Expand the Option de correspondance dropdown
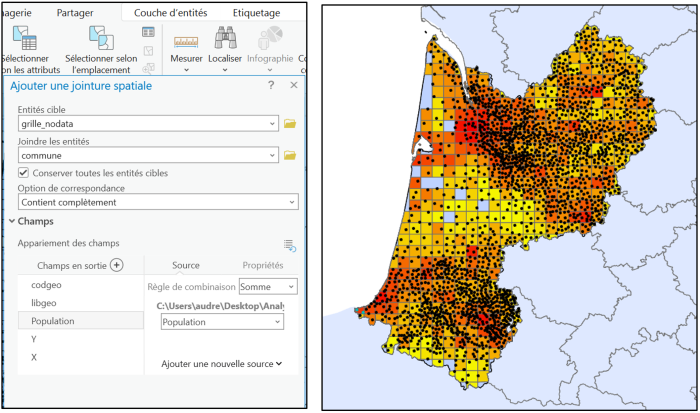700x413 pixels. point(290,202)
